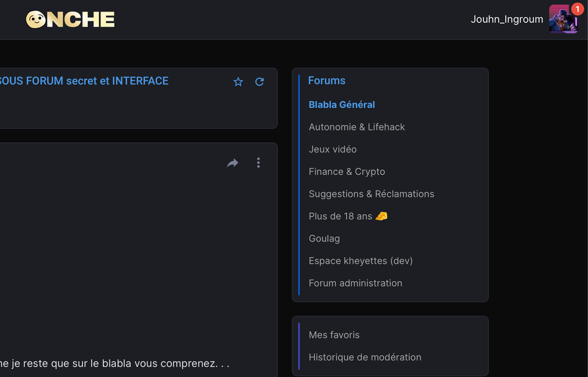The image size is (588, 377).
Task: Open Jouhn_Ingroum username profile link
Action: click(x=506, y=20)
